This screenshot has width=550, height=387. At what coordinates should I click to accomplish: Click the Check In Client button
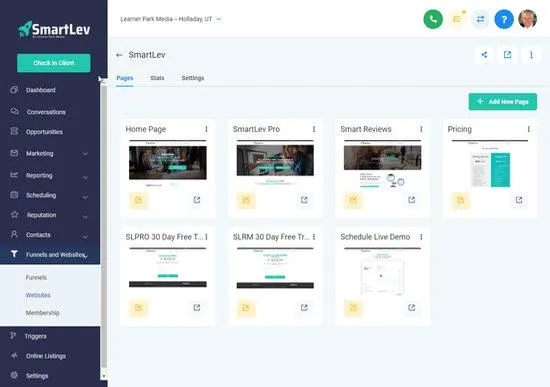[54, 63]
